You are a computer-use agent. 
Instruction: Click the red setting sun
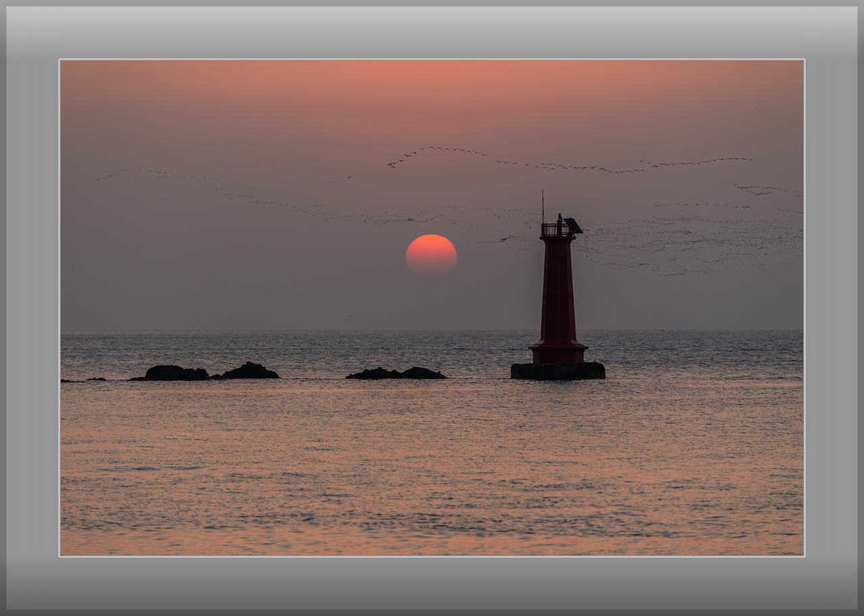coord(431,255)
